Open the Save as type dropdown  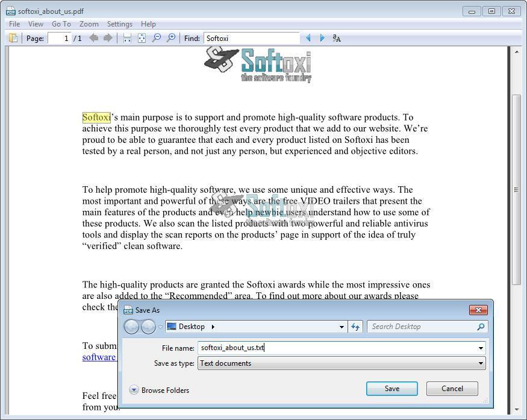(x=481, y=363)
